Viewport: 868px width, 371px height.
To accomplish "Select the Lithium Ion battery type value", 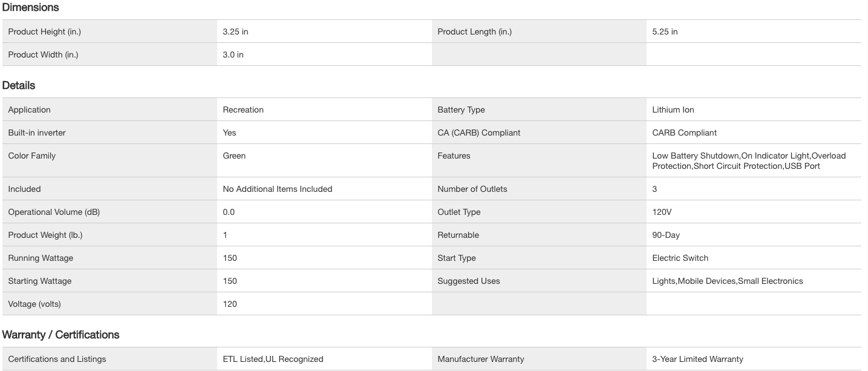I will coord(673,110).
